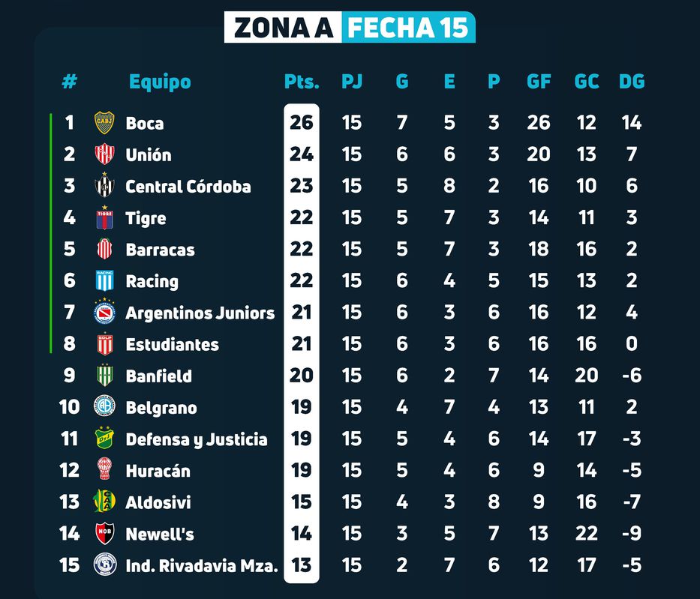This screenshot has height=599, width=700.
Task: Select the Central Córdoba crest
Action: [104, 186]
